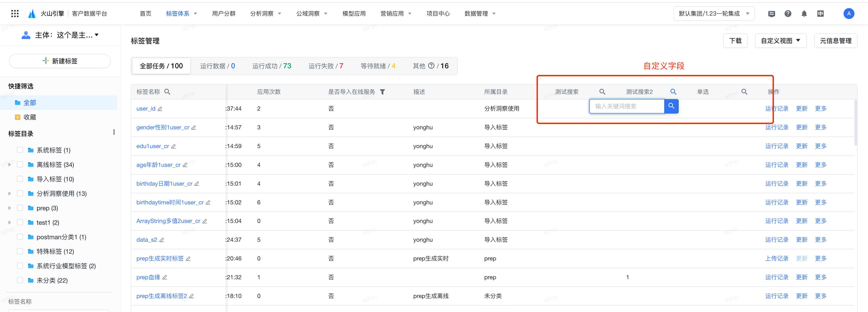Screen dimensions: 868x312
Task: Click edit pencil next to age年龄1user_cr
Action: click(x=185, y=165)
